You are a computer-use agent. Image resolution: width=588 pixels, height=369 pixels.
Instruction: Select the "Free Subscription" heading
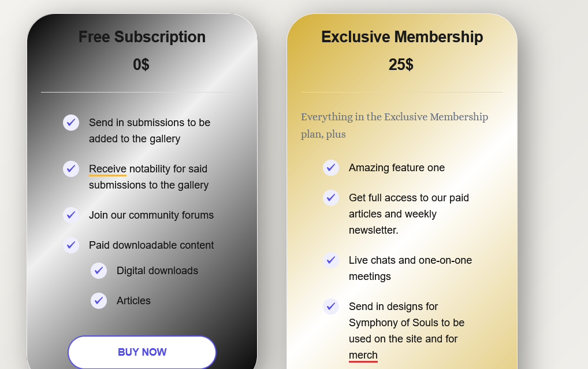click(x=142, y=37)
